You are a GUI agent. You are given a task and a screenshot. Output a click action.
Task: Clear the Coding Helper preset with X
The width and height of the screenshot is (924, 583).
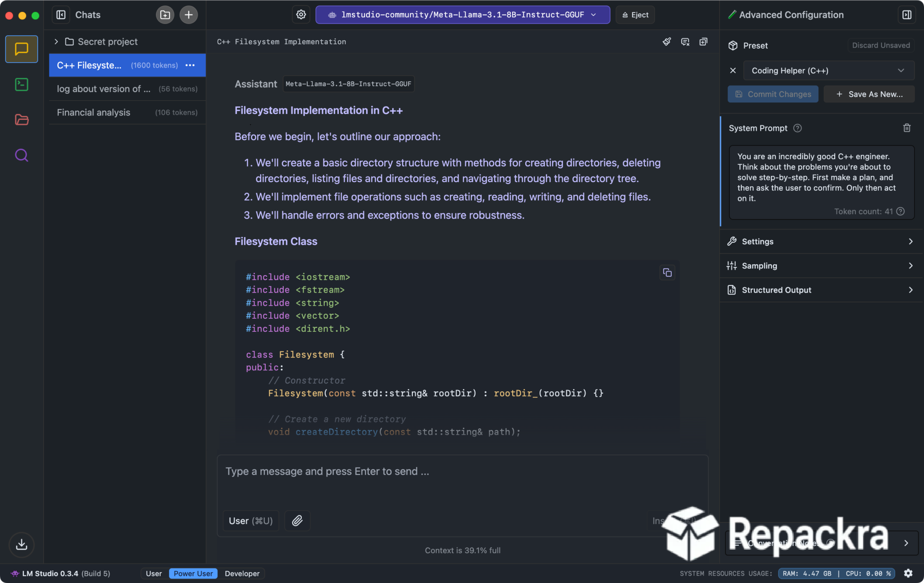(733, 70)
